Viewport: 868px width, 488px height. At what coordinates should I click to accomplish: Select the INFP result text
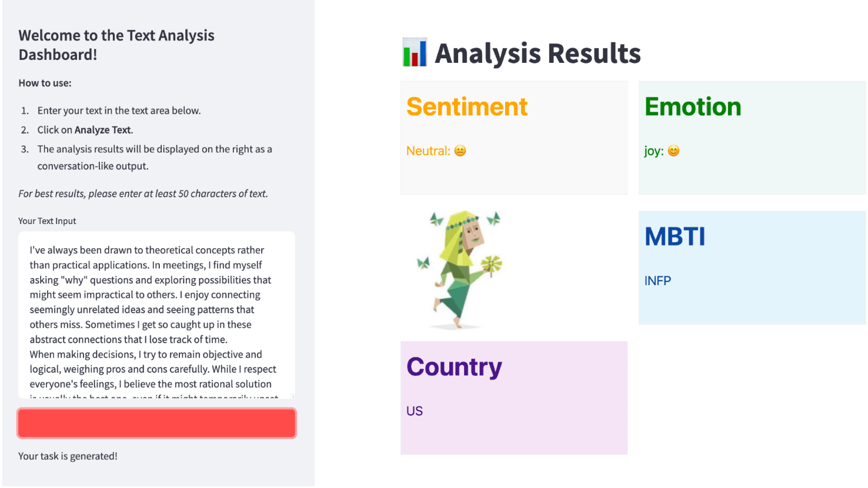pos(657,281)
